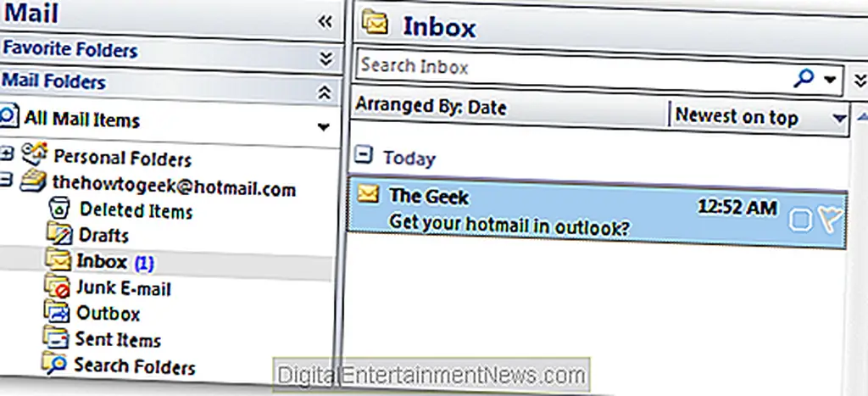Click the category box on The Geek email
Screen dimensions: 868x396
pos(801,220)
